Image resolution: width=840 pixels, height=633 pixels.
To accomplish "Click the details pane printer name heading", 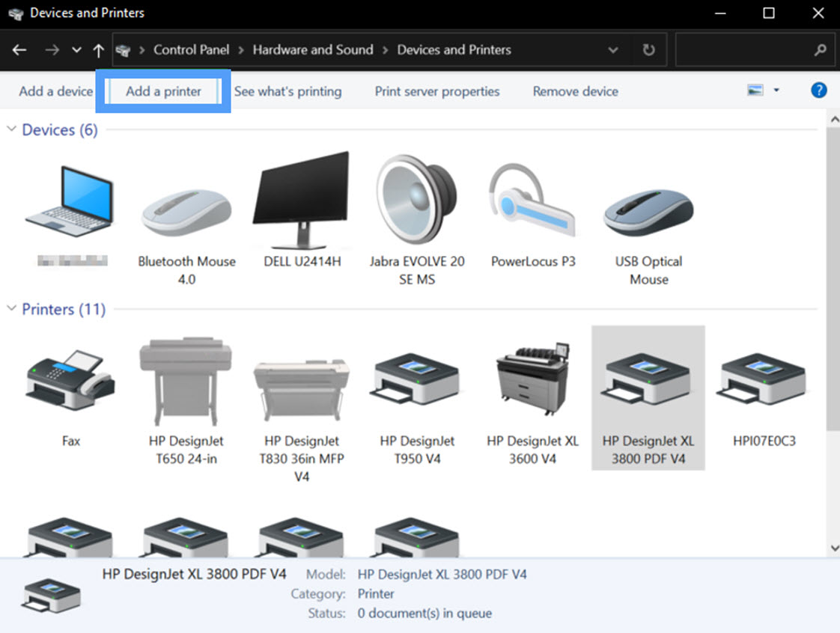I will point(194,574).
